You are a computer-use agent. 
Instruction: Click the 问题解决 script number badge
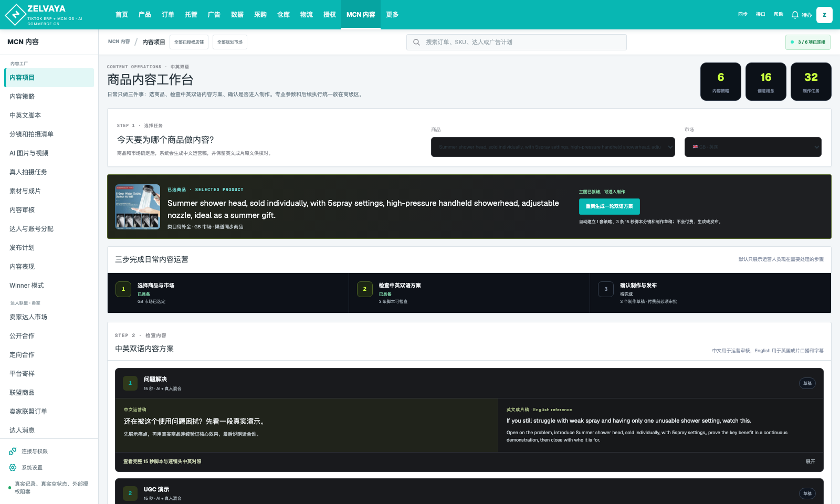click(x=130, y=383)
